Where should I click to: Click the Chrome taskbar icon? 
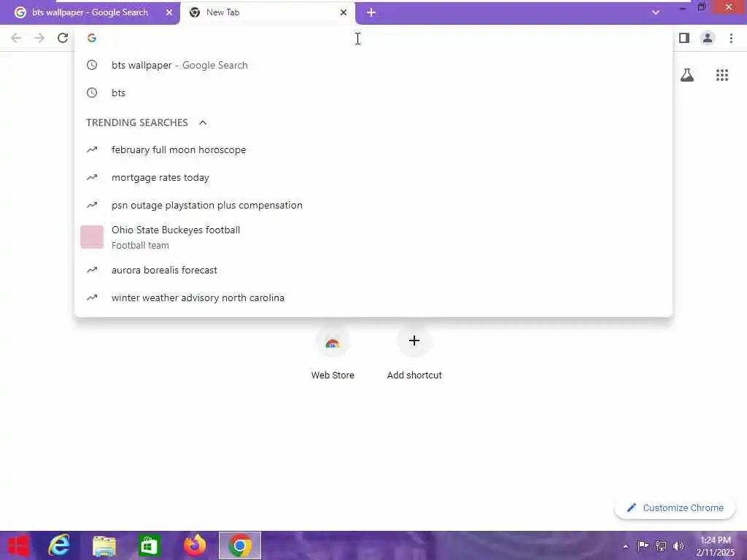(x=239, y=545)
